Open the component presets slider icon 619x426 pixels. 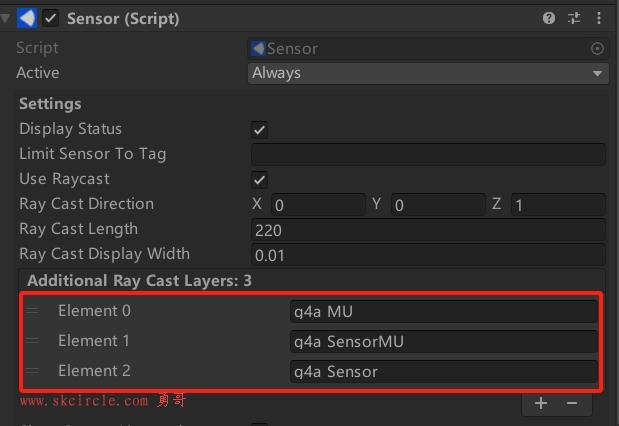(574, 18)
